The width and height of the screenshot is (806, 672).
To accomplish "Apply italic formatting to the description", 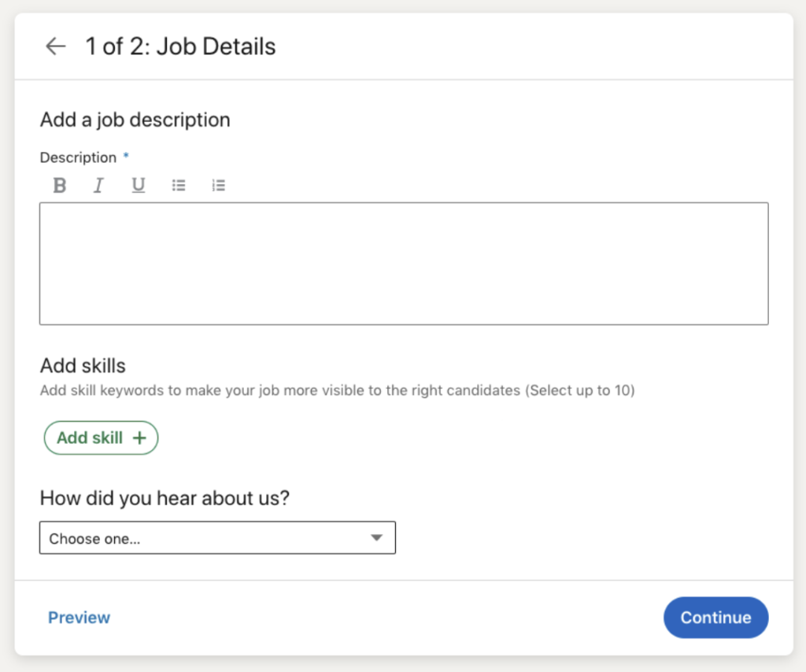I will pos(98,186).
